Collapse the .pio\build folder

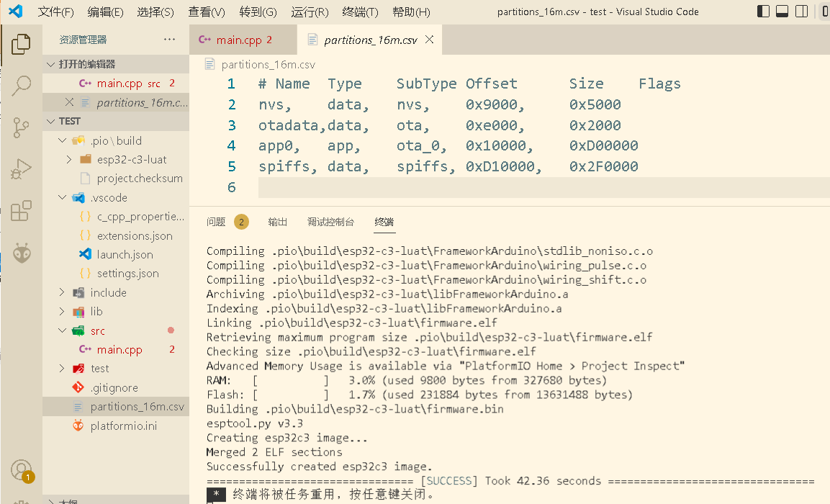tap(115, 141)
